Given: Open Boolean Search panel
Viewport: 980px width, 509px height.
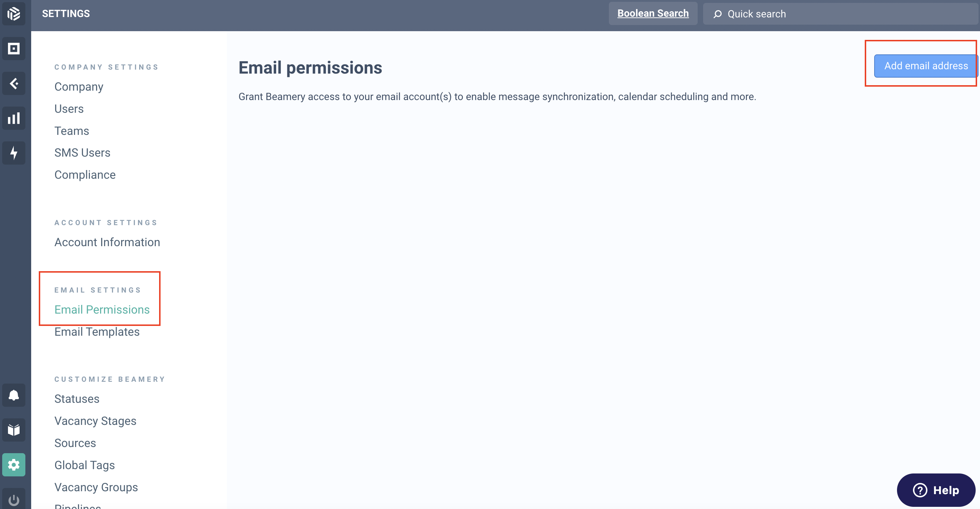Looking at the screenshot, I should 653,14.
